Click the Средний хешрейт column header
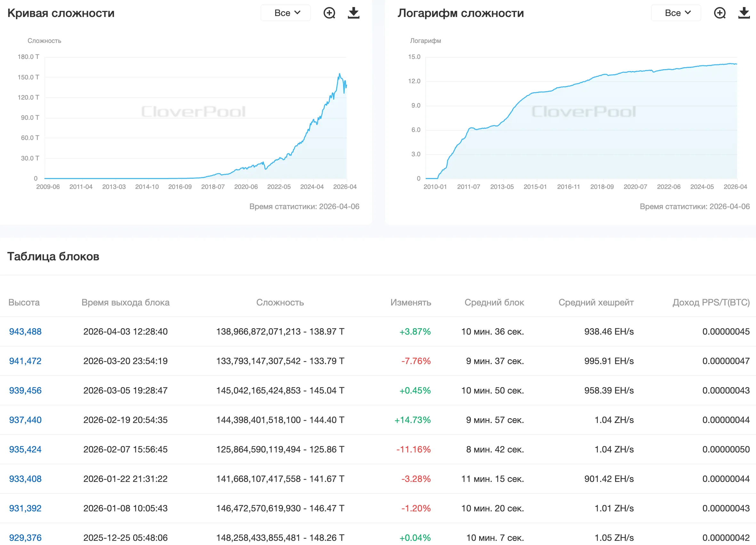 (x=596, y=303)
